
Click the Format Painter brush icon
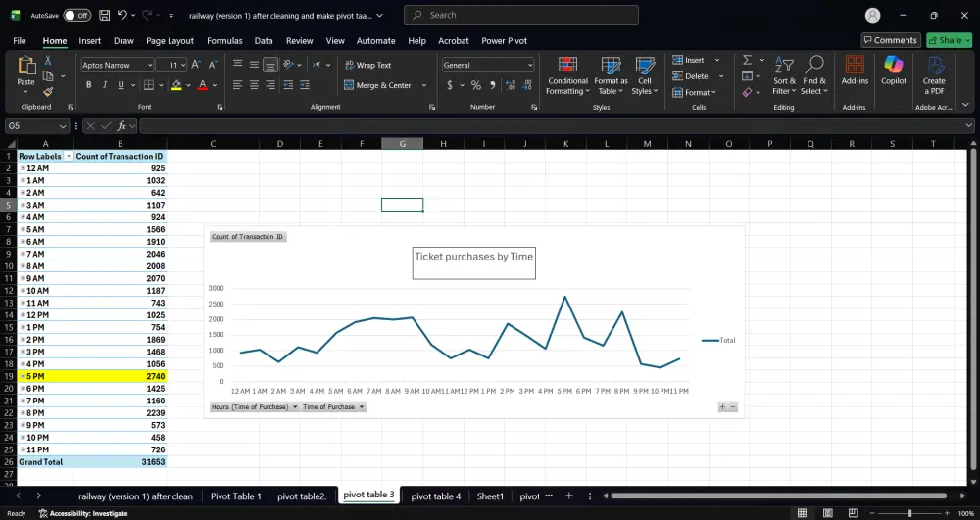coord(47,92)
